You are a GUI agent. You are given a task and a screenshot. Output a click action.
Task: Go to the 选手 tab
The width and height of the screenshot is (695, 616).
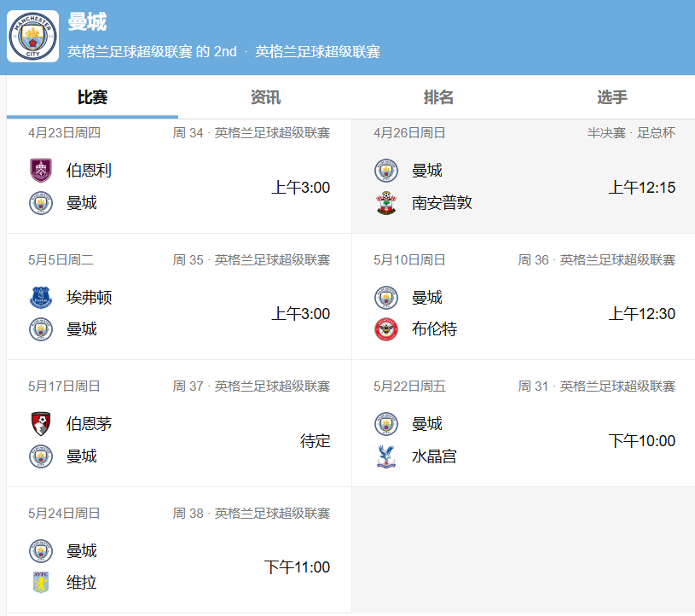[611, 97]
